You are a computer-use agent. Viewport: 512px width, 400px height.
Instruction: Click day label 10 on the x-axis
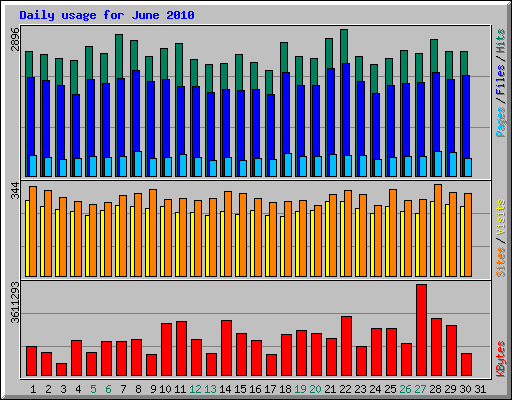(x=165, y=389)
